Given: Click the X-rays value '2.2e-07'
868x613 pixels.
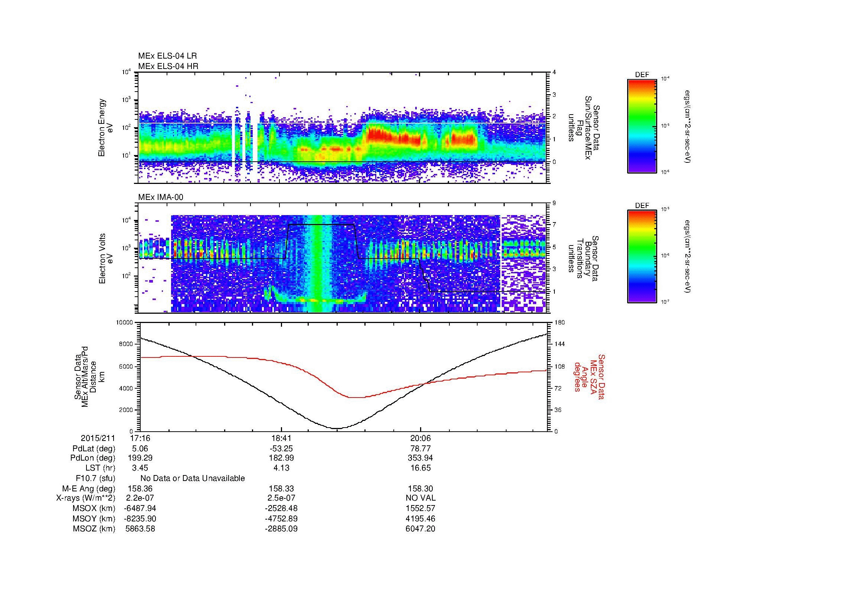Looking at the screenshot, I should tap(140, 498).
